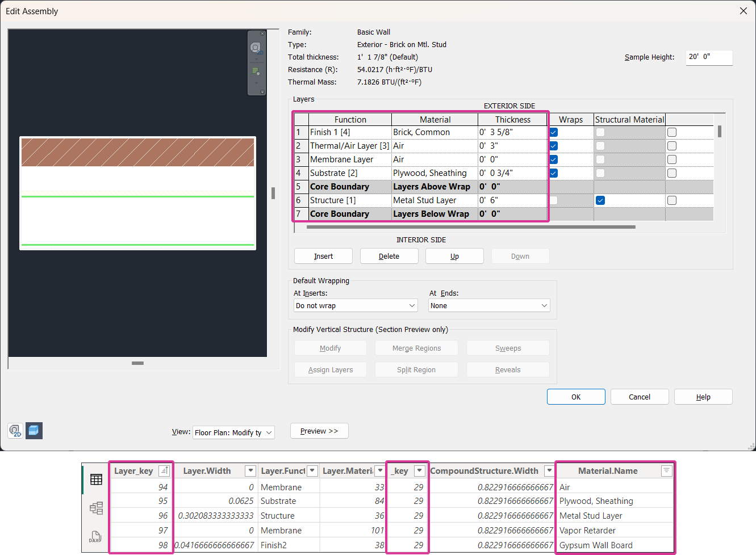Open Help for Edit Assembly
756x555 pixels.
coord(703,397)
